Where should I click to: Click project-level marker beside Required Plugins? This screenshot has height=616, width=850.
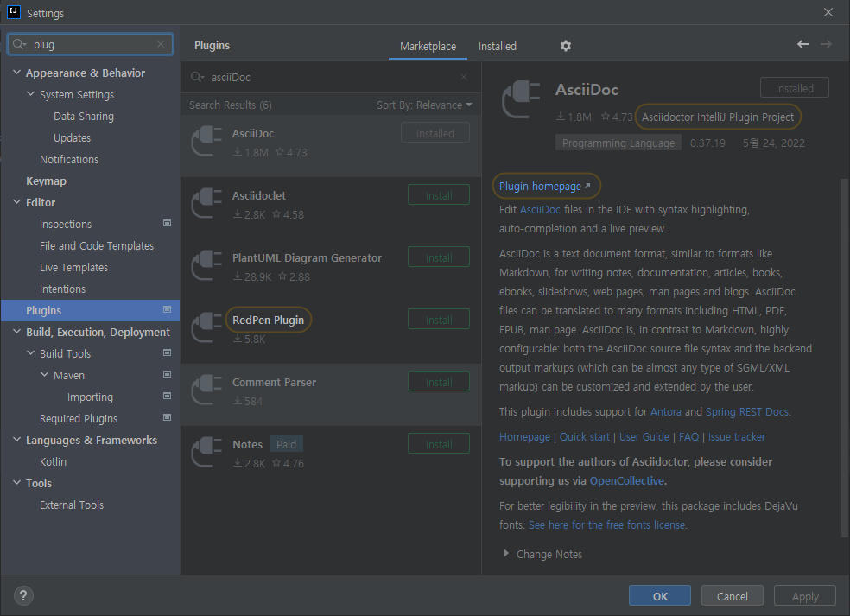[x=167, y=417]
